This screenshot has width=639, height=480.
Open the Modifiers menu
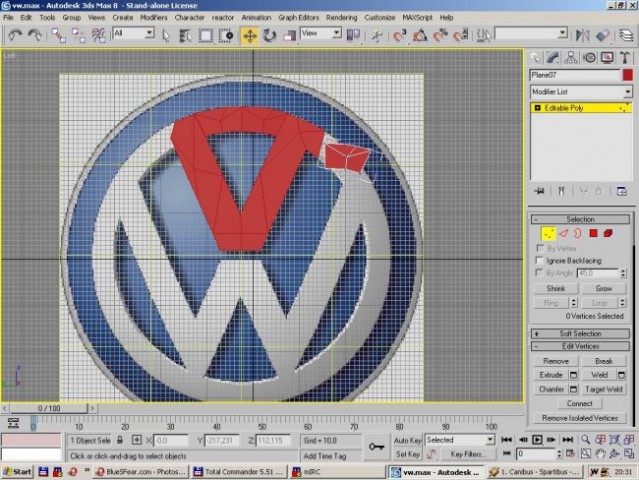(154, 18)
